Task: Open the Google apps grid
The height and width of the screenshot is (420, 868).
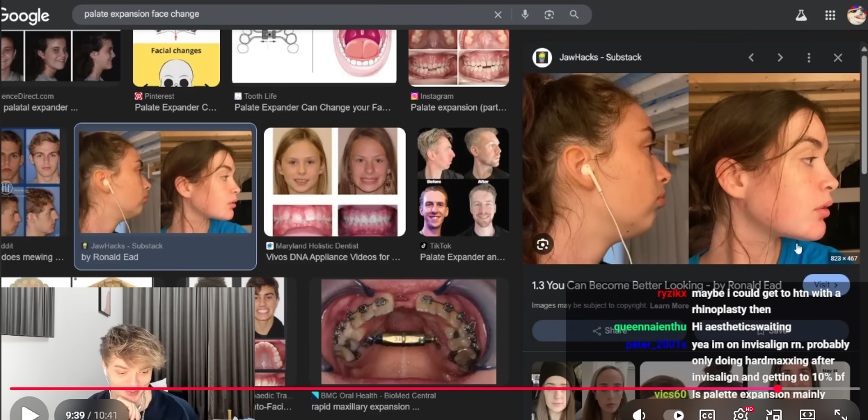Action: tap(830, 15)
